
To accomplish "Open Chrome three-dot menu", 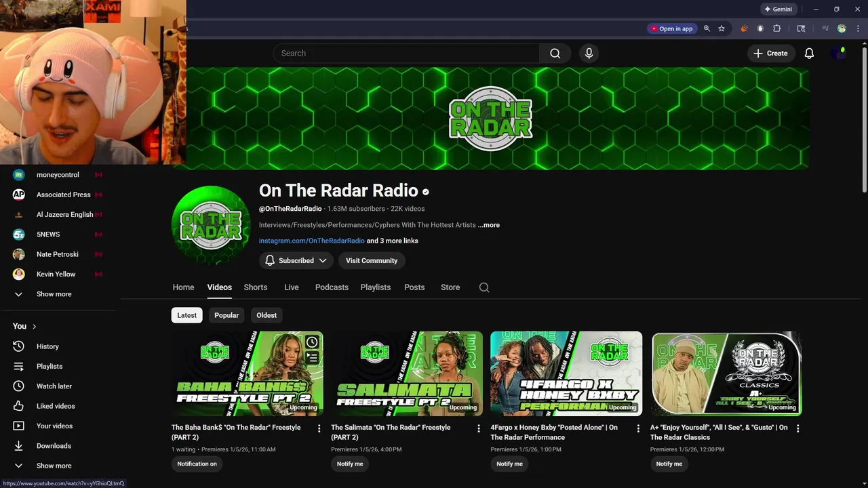I will (858, 28).
